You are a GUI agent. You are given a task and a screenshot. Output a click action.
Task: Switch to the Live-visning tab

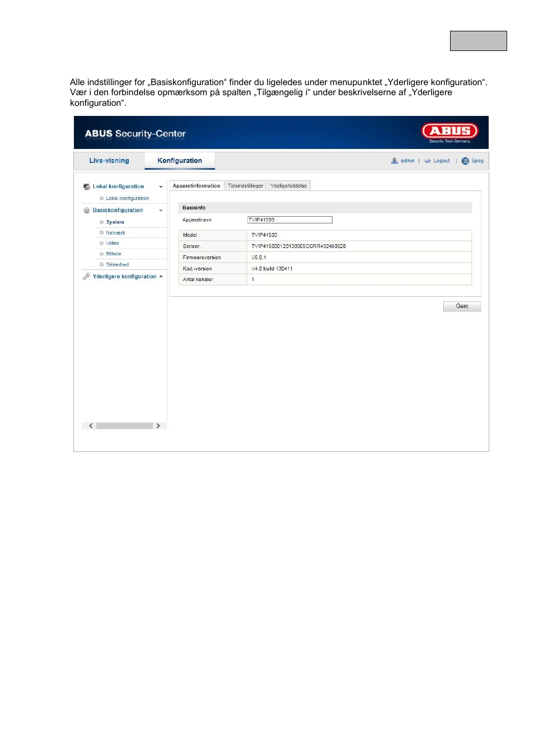(x=109, y=161)
